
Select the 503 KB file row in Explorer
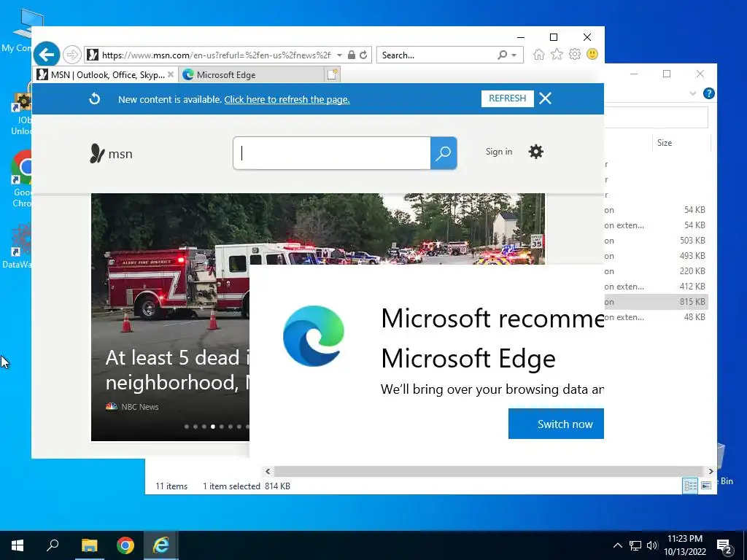[656, 241]
